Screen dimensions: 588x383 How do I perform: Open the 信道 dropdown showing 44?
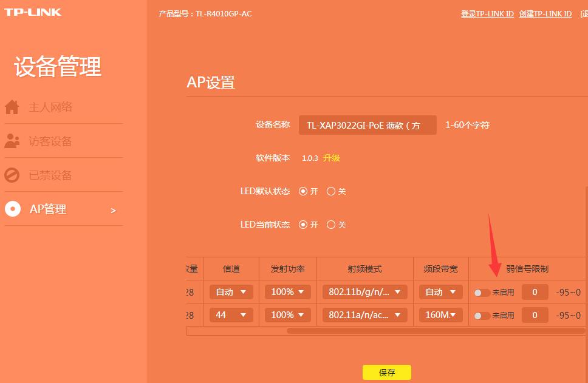pos(231,315)
